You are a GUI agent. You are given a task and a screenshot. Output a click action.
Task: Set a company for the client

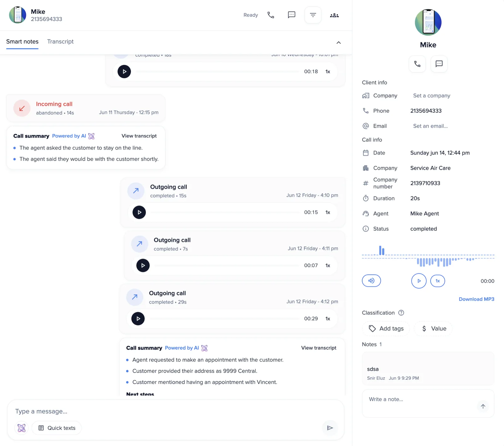(432, 96)
